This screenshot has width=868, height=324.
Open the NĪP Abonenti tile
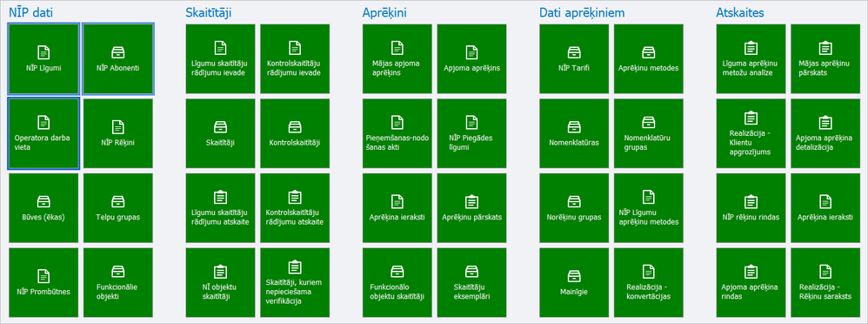(x=118, y=59)
